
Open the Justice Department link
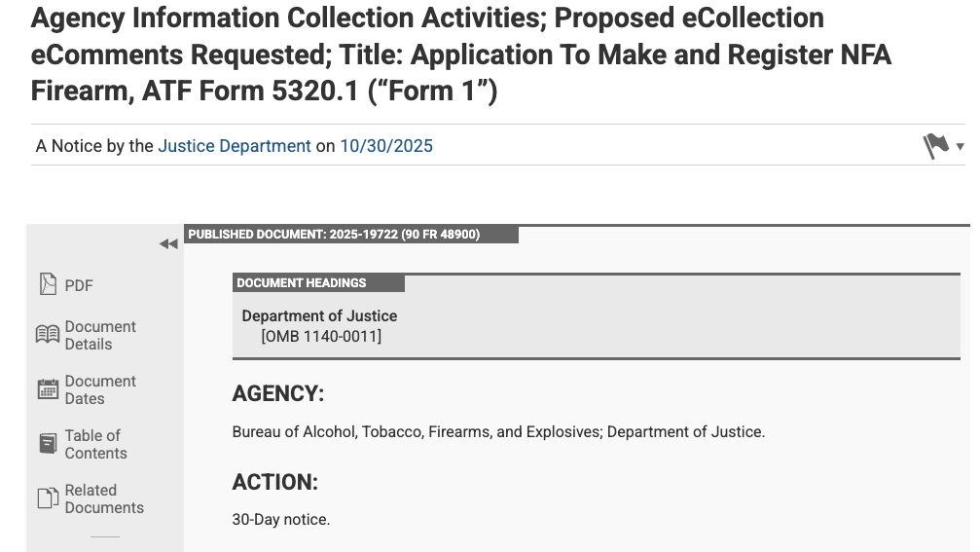235,146
